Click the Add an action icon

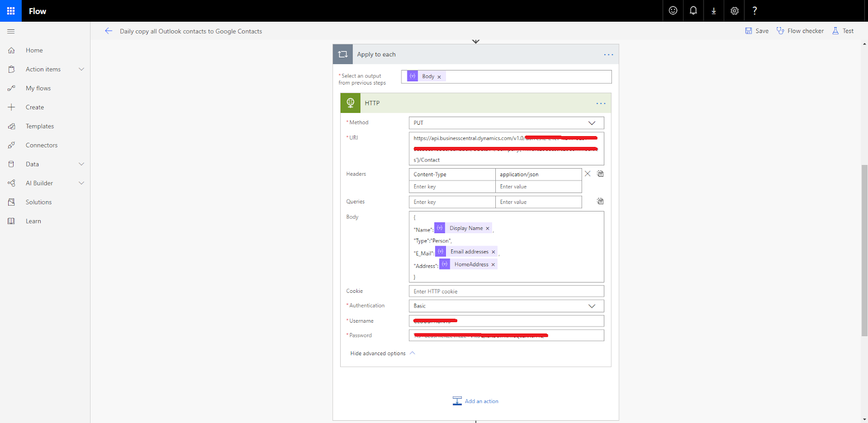pyautogui.click(x=457, y=401)
